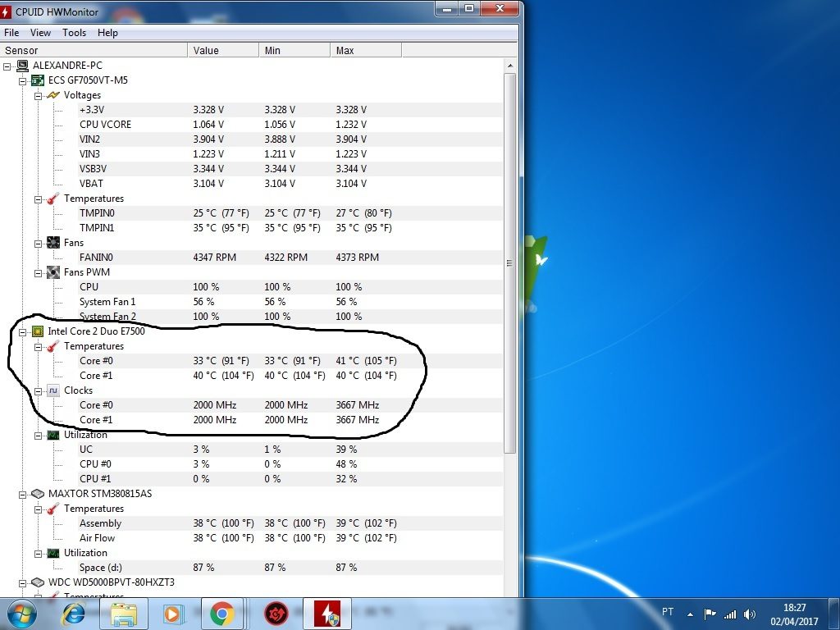The height and width of the screenshot is (630, 840).
Task: Click the red circular app taskbar icon
Action: [x=276, y=614]
